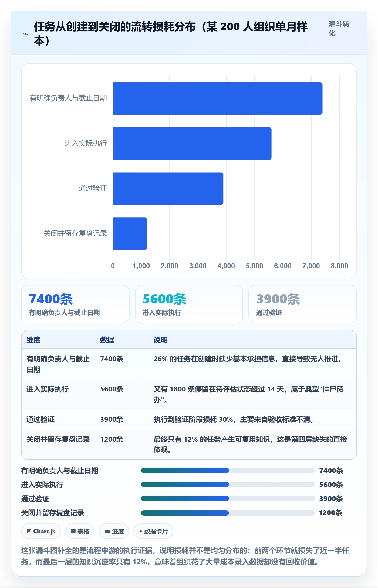
Task: Click the description mentioning 僵尸待办
Action: click(249, 394)
